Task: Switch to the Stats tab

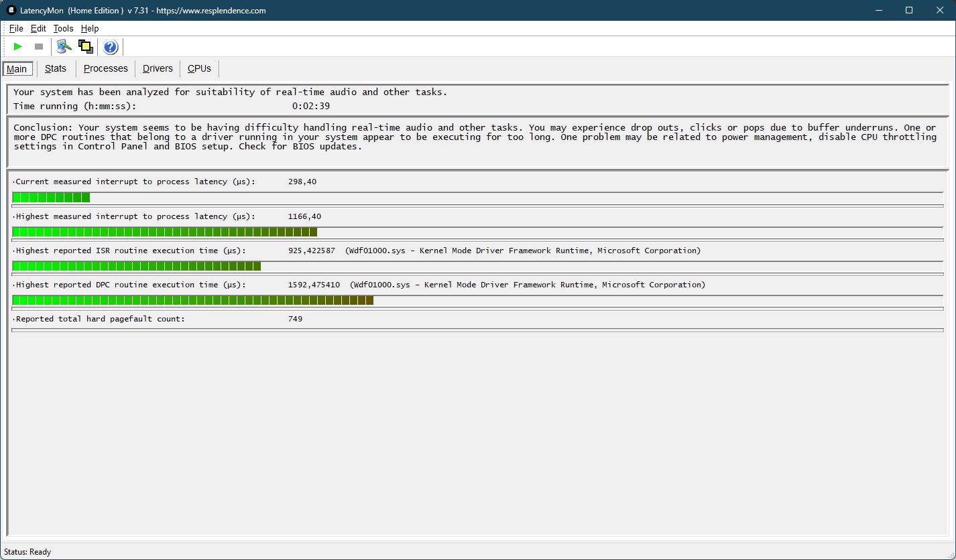Action: coord(56,68)
